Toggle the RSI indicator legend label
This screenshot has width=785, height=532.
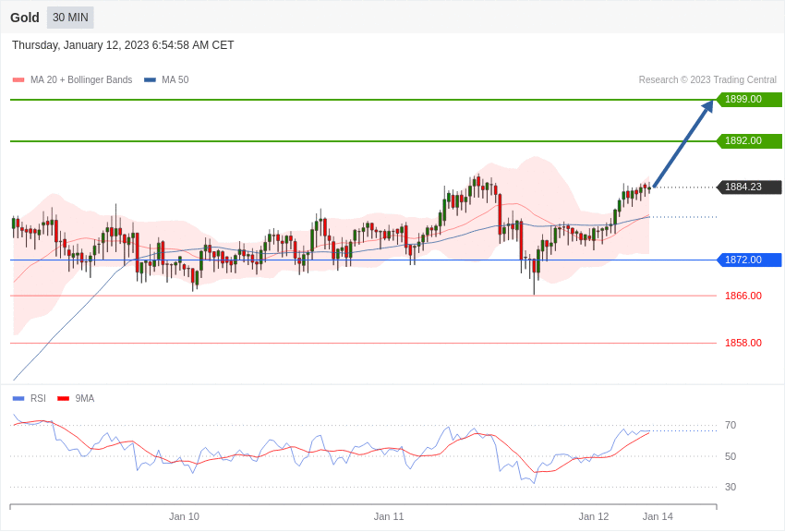[x=38, y=399]
